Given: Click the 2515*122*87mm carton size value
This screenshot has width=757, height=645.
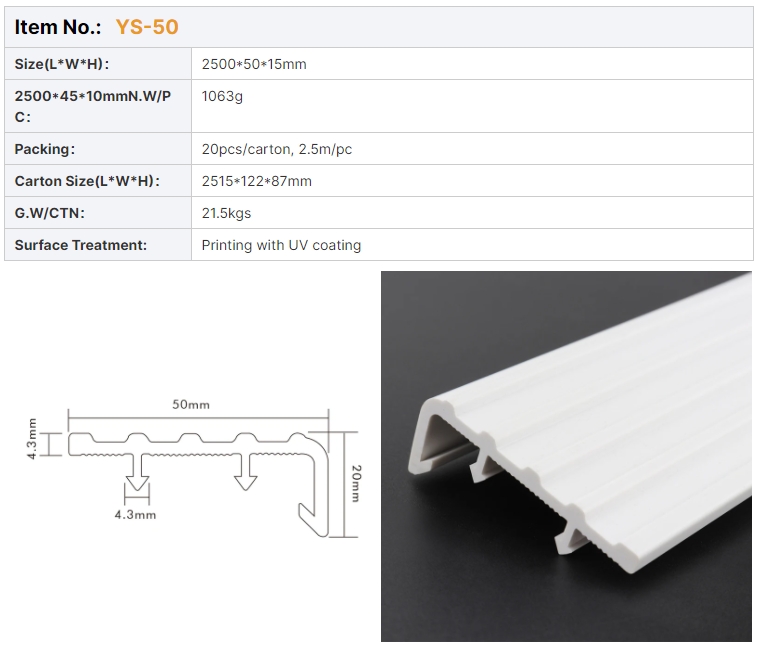Looking at the screenshot, I should click(257, 181).
